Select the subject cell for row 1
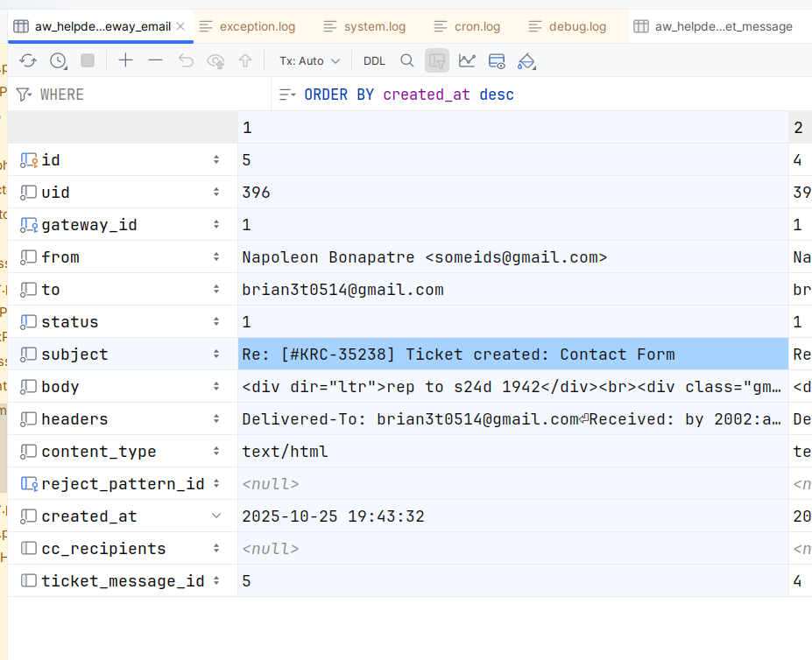The image size is (812, 660). click(512, 355)
